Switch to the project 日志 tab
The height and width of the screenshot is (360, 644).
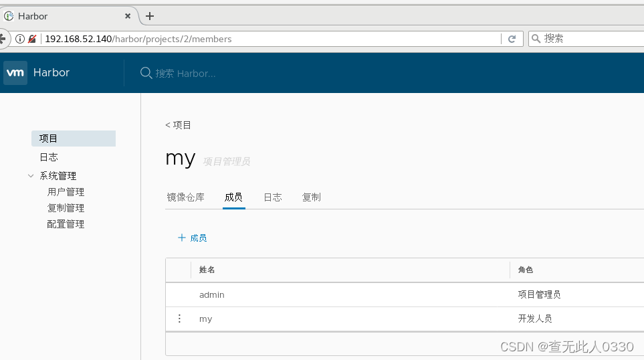click(x=273, y=197)
